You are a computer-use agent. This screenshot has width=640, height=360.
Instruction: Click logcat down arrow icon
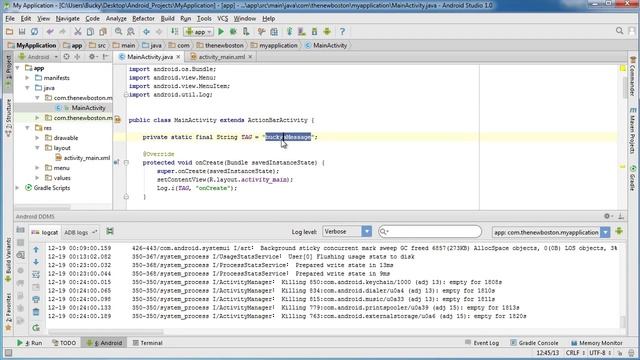click(36, 262)
